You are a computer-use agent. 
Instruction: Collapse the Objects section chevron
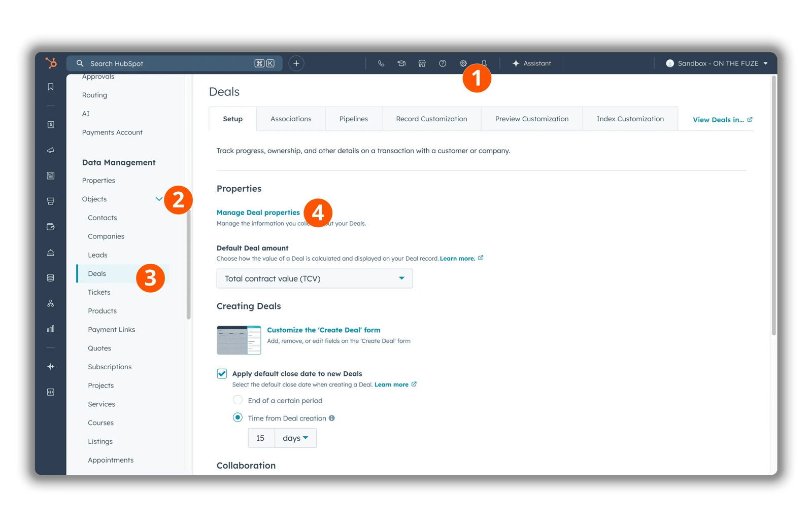(159, 199)
